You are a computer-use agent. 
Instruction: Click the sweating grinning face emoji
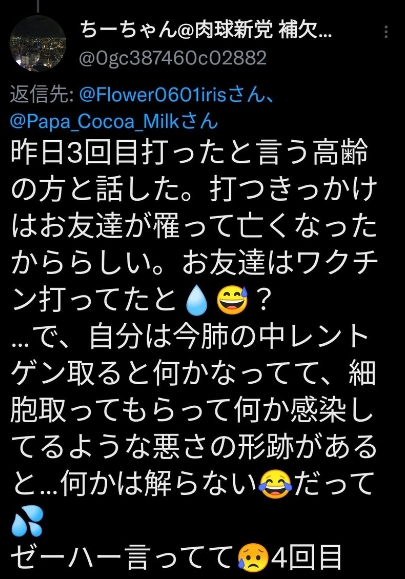[x=231, y=299]
